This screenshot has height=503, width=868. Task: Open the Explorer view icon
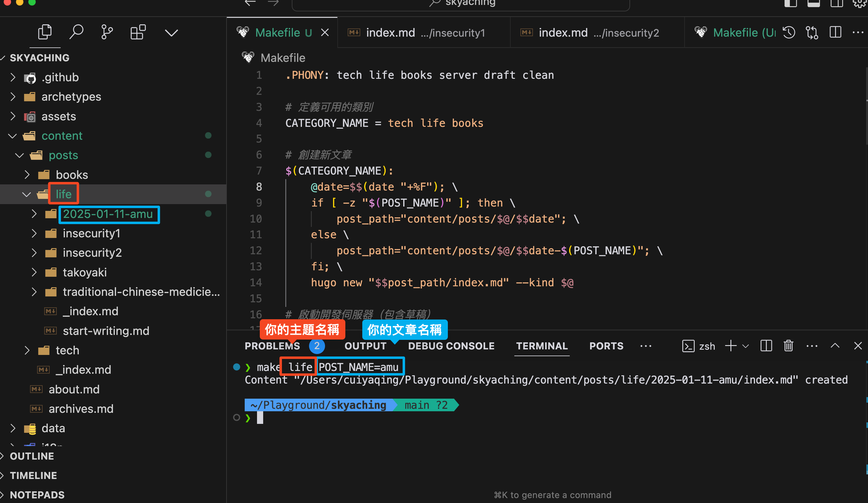[x=45, y=32]
